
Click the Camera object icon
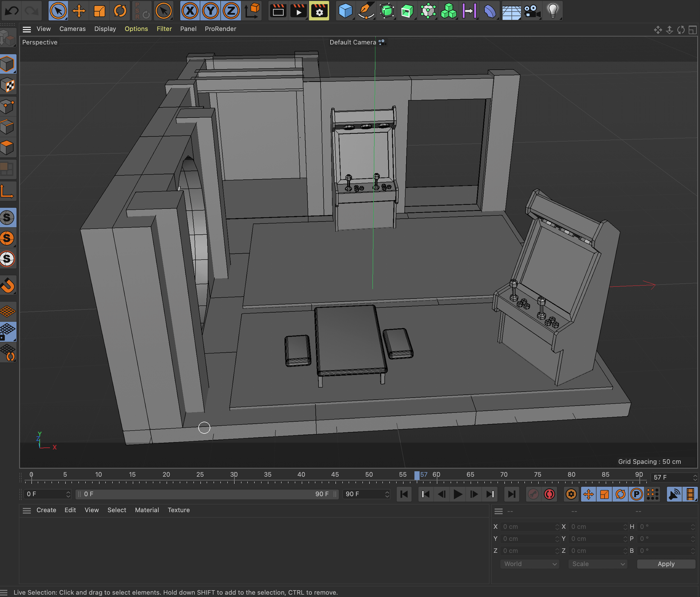pos(532,11)
